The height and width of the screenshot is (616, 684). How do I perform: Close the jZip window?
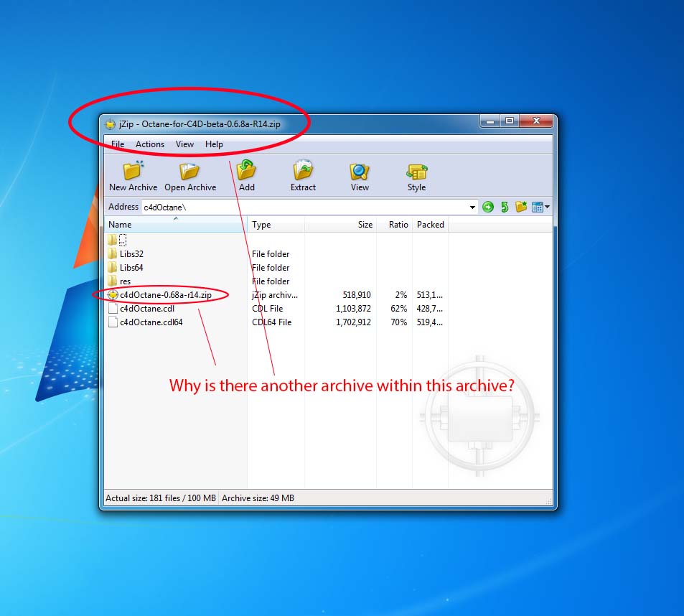point(537,121)
